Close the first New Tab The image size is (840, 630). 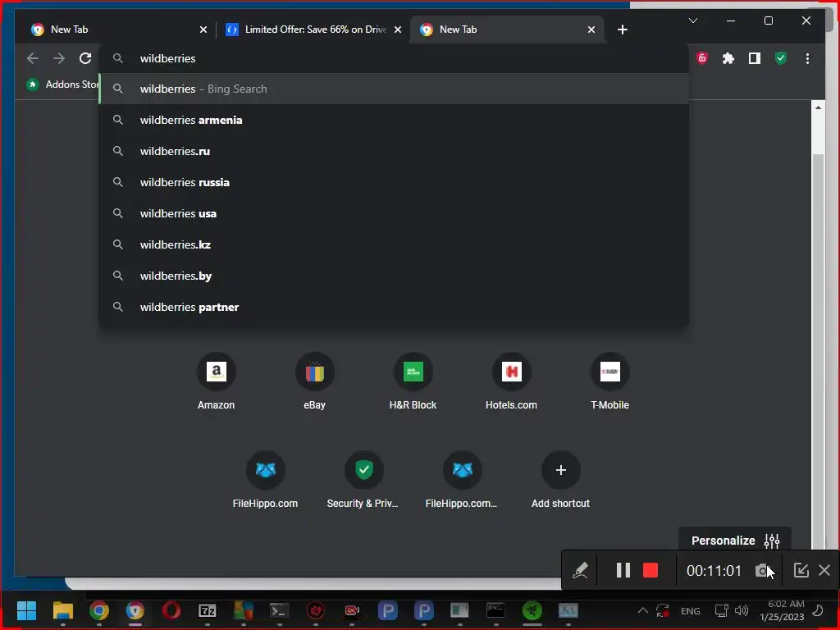click(203, 30)
